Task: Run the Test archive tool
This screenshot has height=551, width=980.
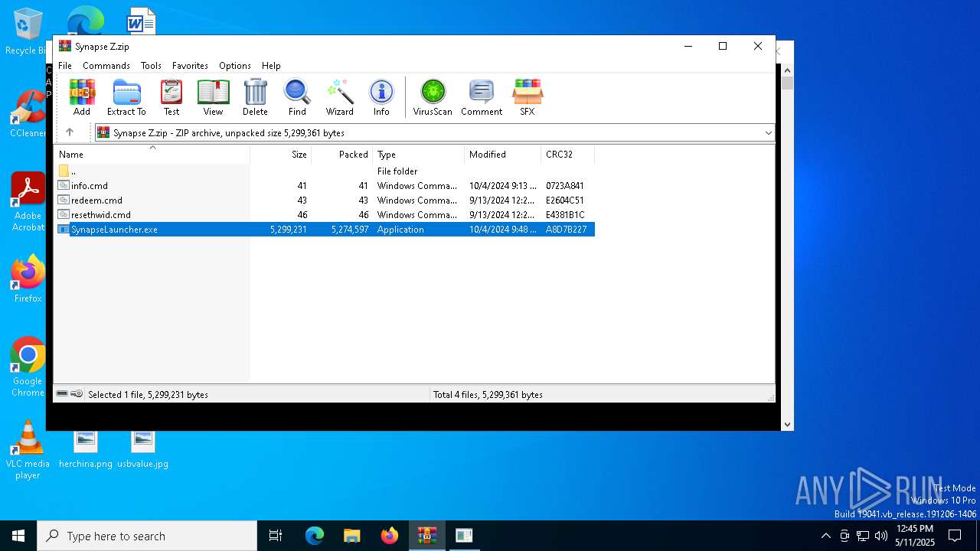Action: point(171,97)
